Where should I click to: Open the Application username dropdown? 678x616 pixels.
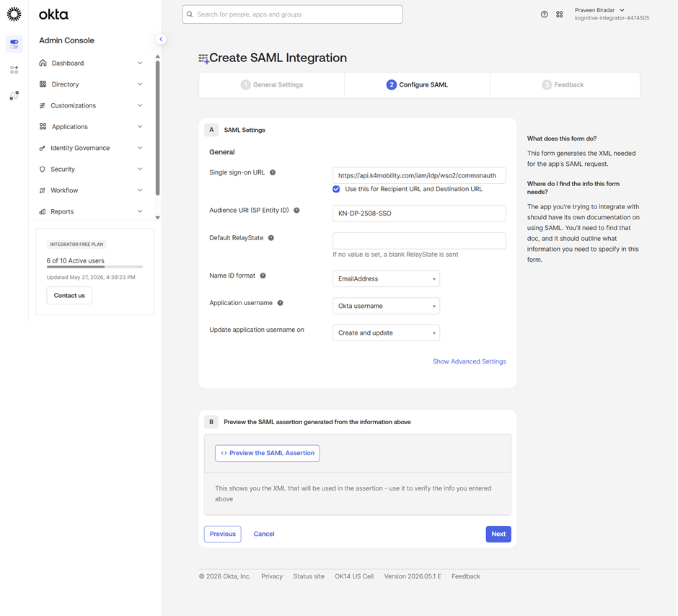(386, 306)
